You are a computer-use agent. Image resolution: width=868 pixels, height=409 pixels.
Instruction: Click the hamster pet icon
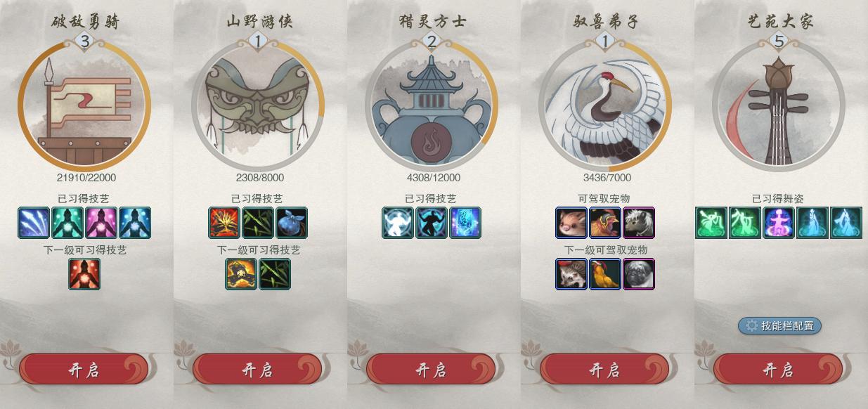[x=571, y=223]
